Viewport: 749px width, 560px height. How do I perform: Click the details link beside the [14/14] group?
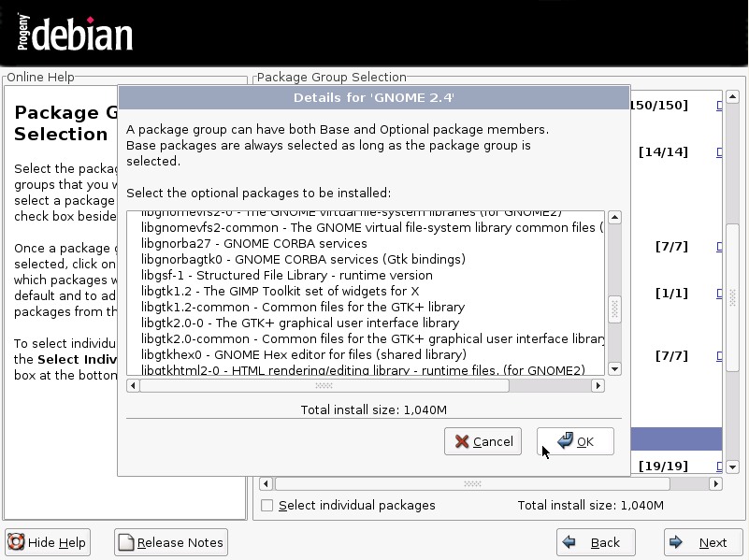(x=719, y=151)
